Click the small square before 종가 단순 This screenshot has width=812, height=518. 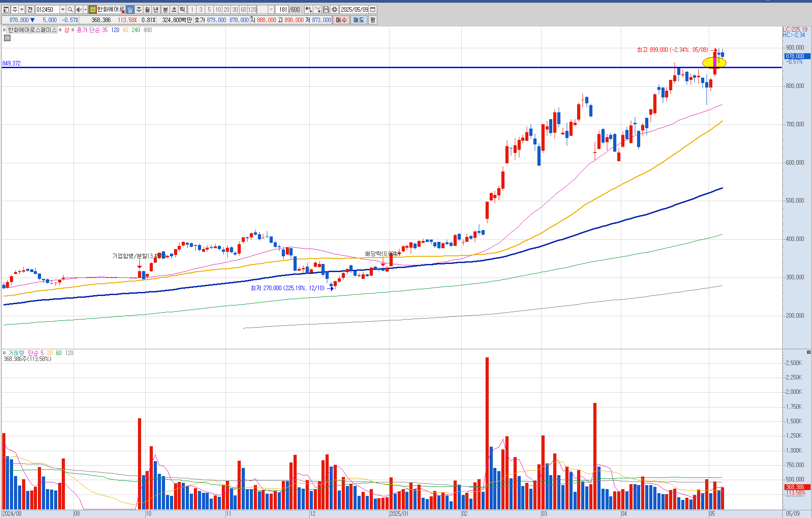(73, 30)
